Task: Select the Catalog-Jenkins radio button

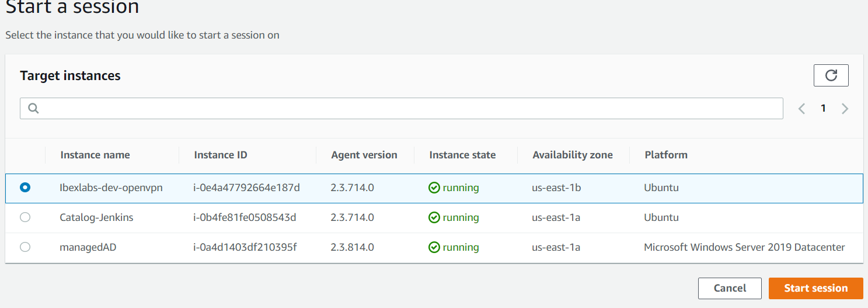Action: tap(25, 217)
